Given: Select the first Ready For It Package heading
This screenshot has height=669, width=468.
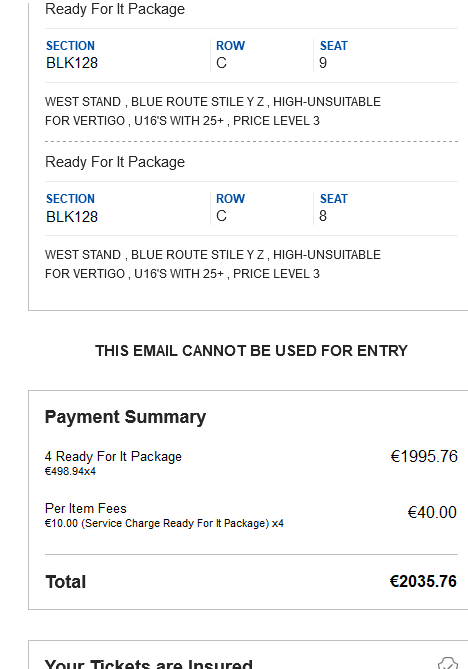Looking at the screenshot, I should [115, 9].
